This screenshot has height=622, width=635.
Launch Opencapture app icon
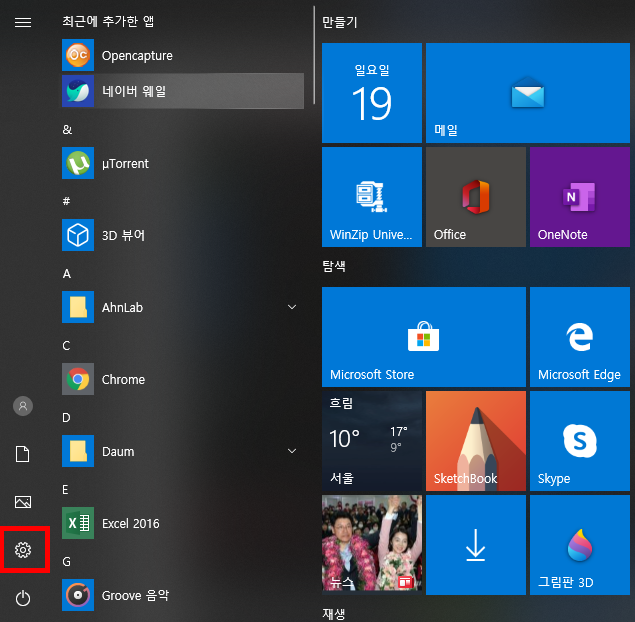[78, 55]
